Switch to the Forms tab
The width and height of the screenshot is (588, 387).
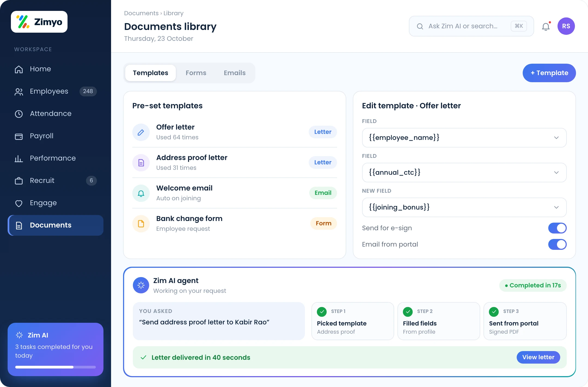pyautogui.click(x=196, y=73)
